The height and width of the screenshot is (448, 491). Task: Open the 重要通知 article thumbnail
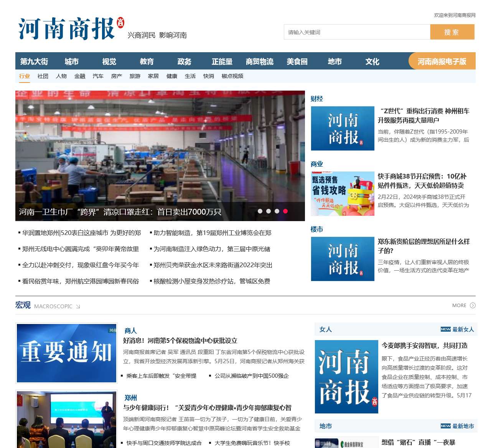66,353
